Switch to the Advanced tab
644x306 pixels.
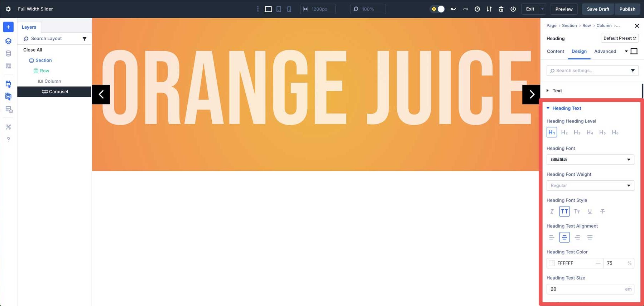(x=605, y=51)
